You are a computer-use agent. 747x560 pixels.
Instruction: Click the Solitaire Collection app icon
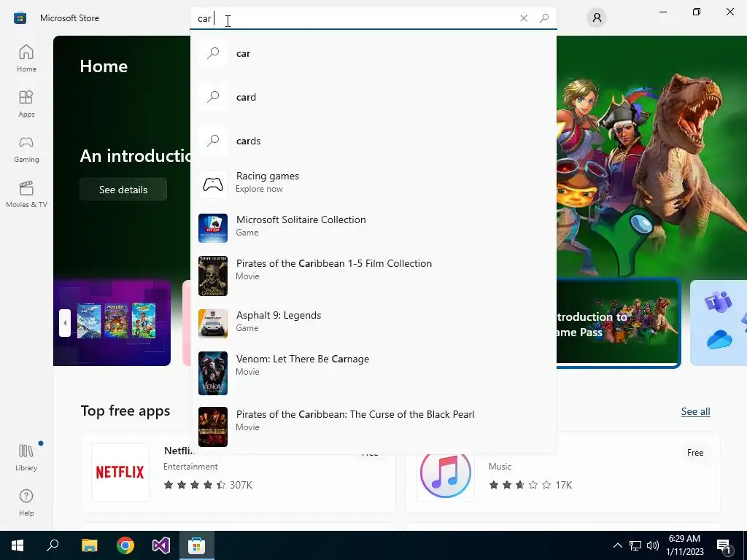point(213,228)
